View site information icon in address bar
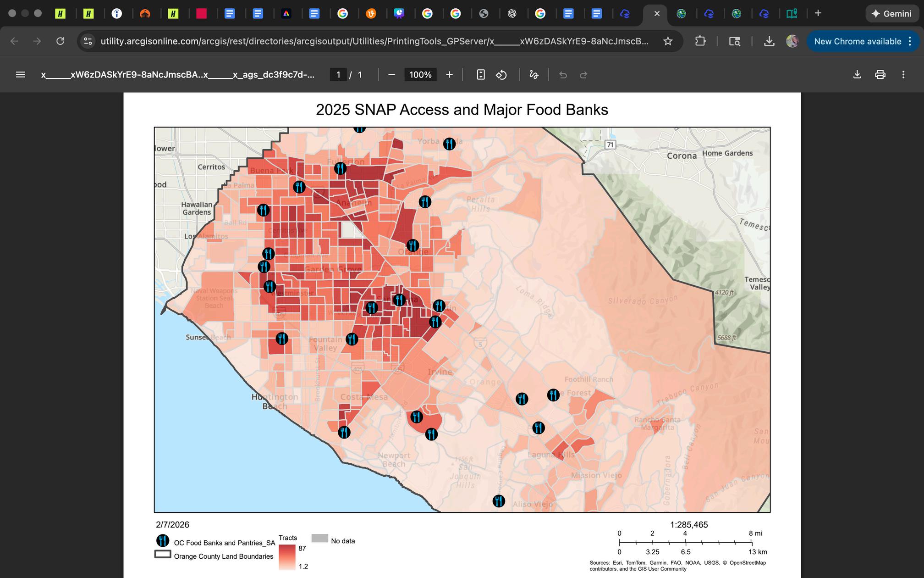Screen dimensions: 924x578 [x=88, y=41]
